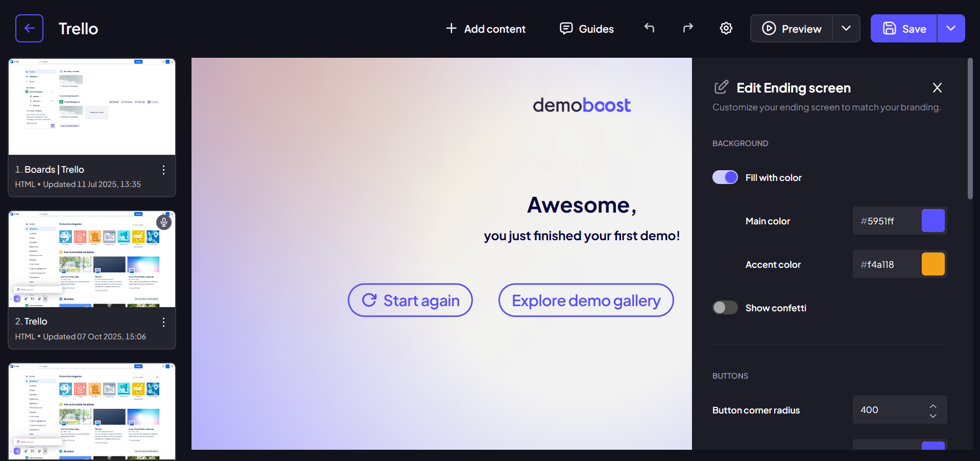
Task: Click the redo arrow icon
Action: tap(688, 28)
